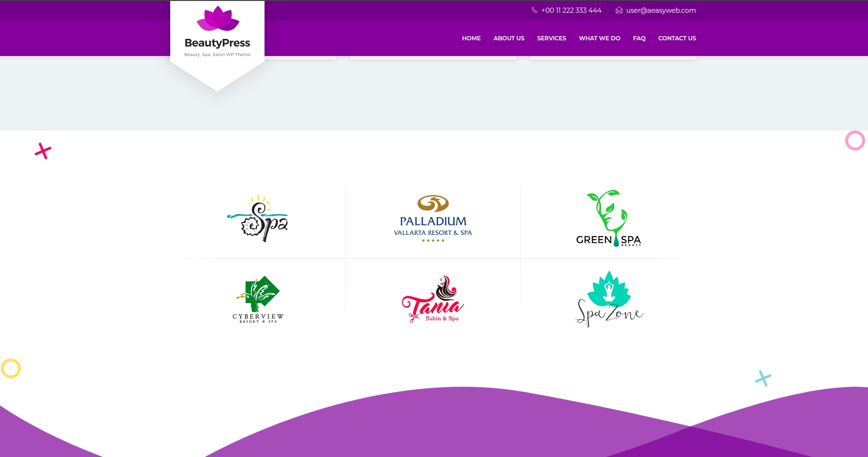
Task: Click the Green Spa Beauty logo
Action: tap(609, 219)
